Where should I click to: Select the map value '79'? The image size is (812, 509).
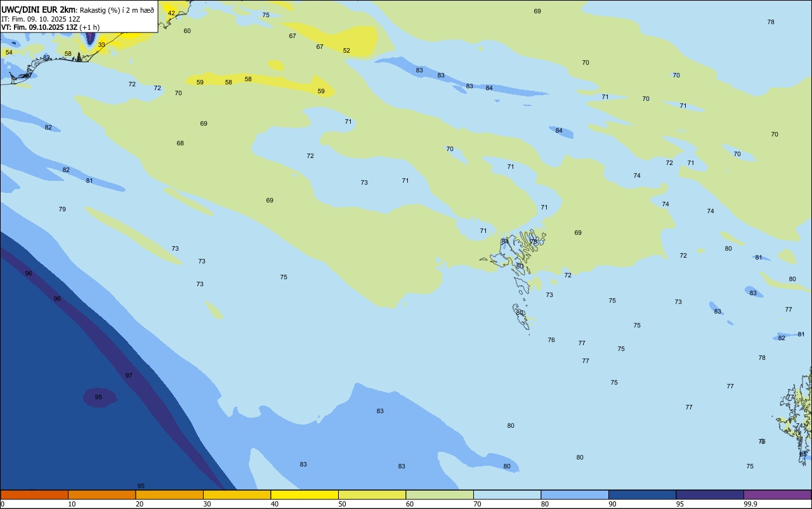tap(62, 209)
